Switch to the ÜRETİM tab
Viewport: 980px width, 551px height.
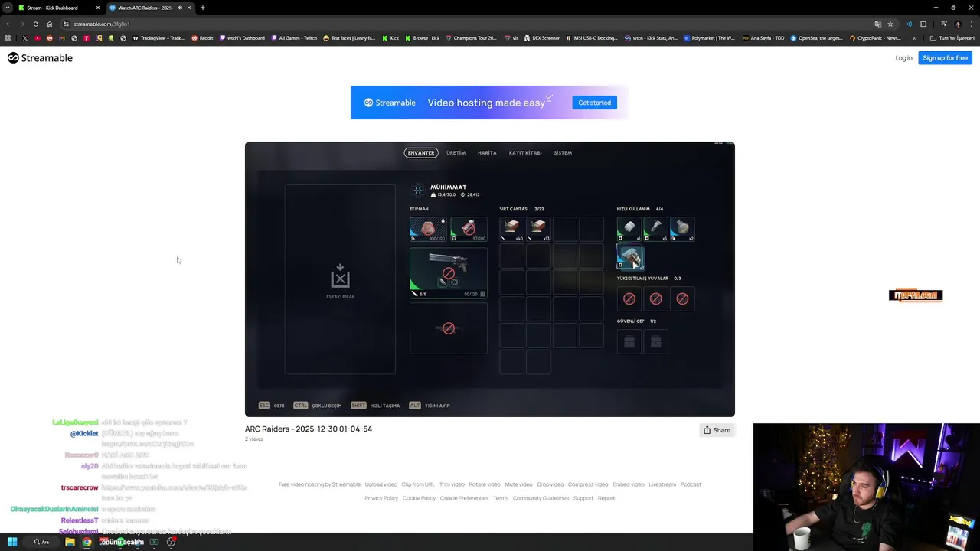click(x=456, y=152)
